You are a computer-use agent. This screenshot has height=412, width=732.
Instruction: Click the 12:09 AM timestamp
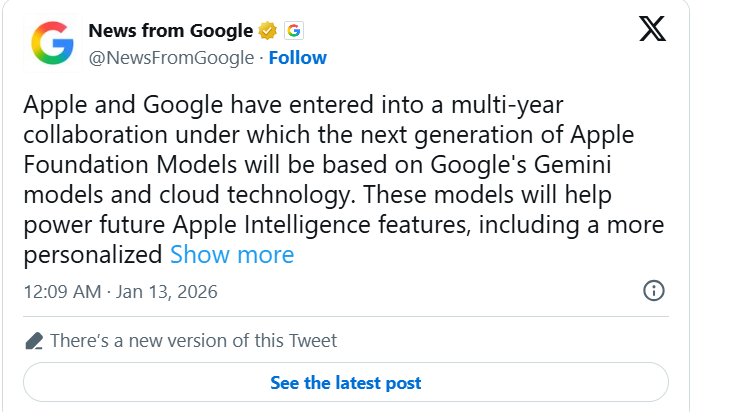pos(62,292)
